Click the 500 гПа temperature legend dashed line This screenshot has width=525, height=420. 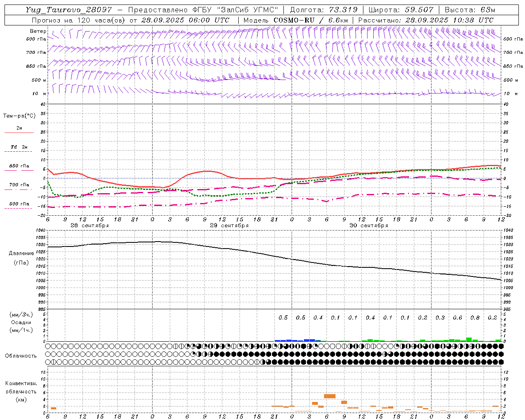[x=18, y=208]
